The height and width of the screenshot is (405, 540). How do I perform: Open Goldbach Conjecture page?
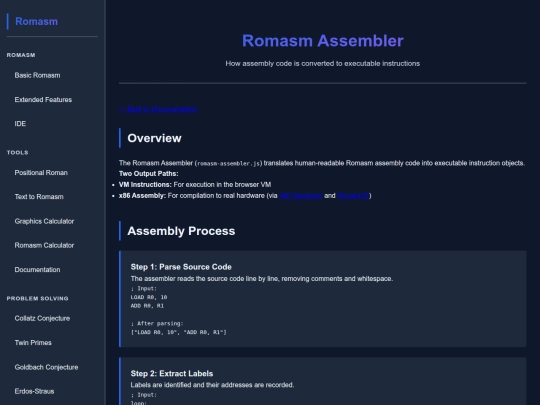coord(46,367)
